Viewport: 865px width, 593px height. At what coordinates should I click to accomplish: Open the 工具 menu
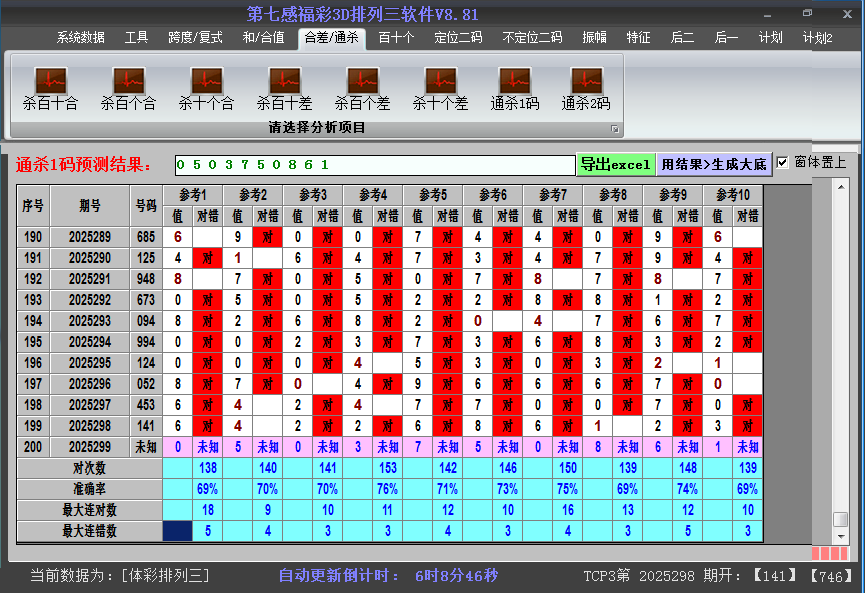[136, 37]
